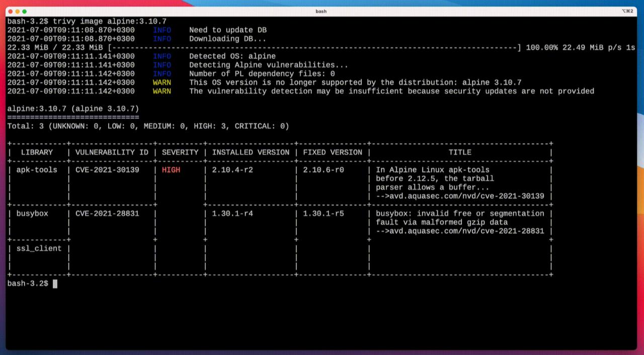Click the 'CVE-2021-28831' vulnerability ID
The image size is (644, 355).
click(x=107, y=214)
